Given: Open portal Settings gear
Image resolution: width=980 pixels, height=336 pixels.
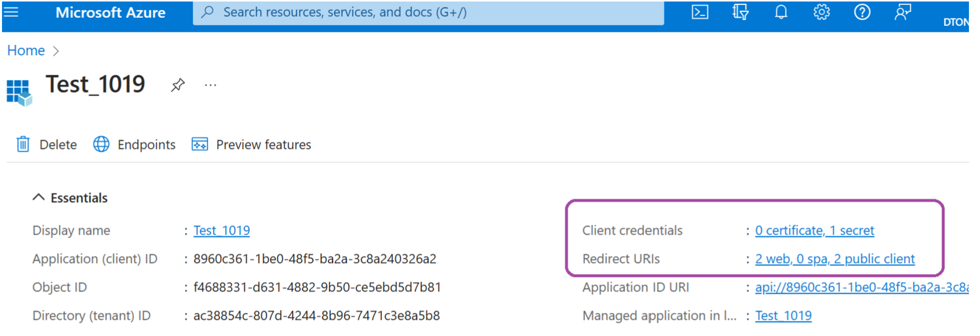Looking at the screenshot, I should 822,12.
